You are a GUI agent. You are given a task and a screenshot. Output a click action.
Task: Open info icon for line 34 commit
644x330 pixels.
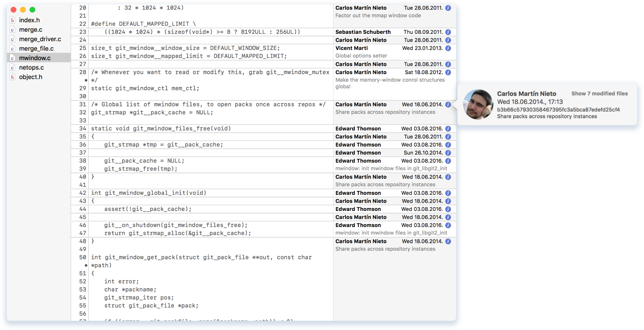click(448, 129)
